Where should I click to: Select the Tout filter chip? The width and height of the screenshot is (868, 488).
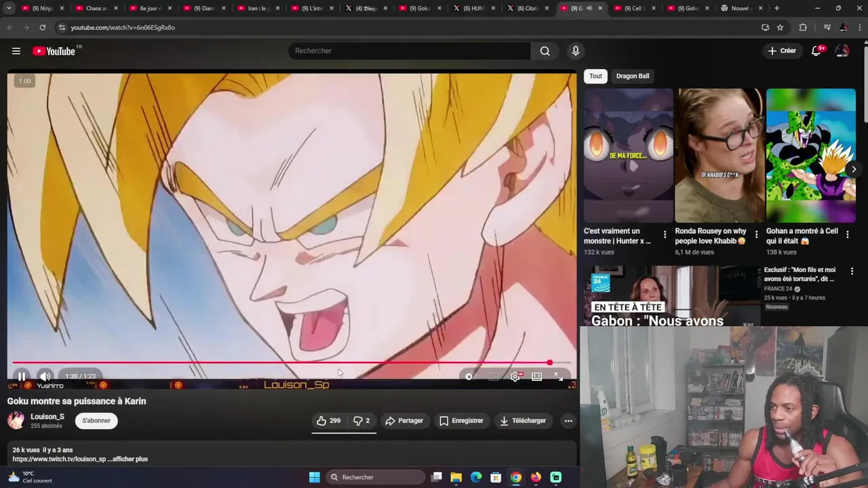point(595,76)
